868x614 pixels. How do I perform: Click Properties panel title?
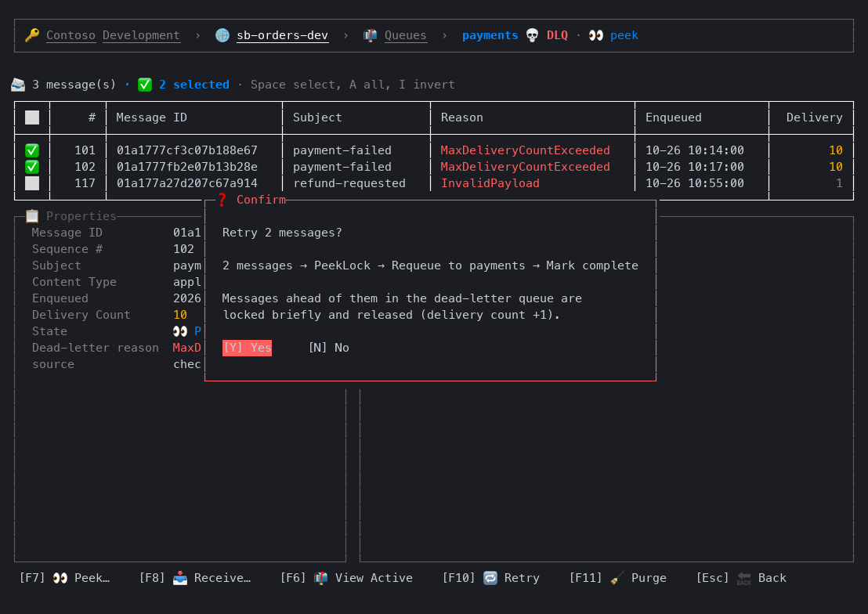(x=81, y=216)
